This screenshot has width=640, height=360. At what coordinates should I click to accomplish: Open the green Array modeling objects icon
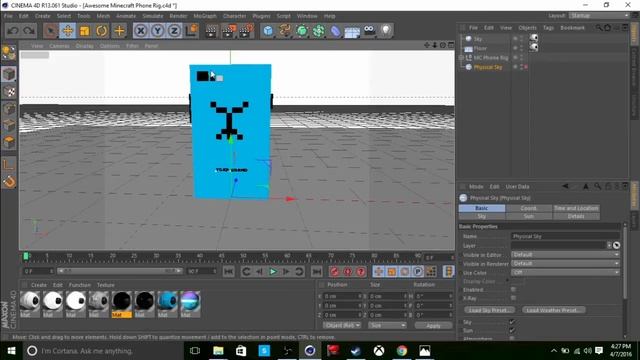318,31
